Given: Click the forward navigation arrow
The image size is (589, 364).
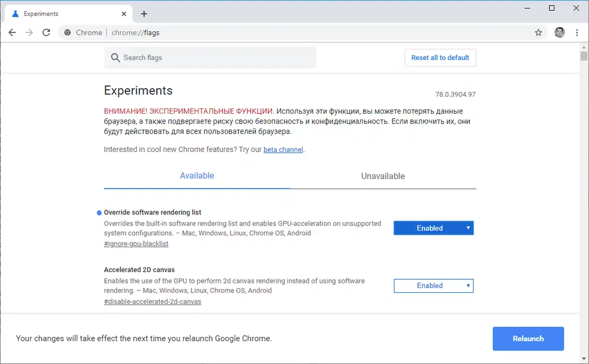Looking at the screenshot, I should [x=29, y=32].
